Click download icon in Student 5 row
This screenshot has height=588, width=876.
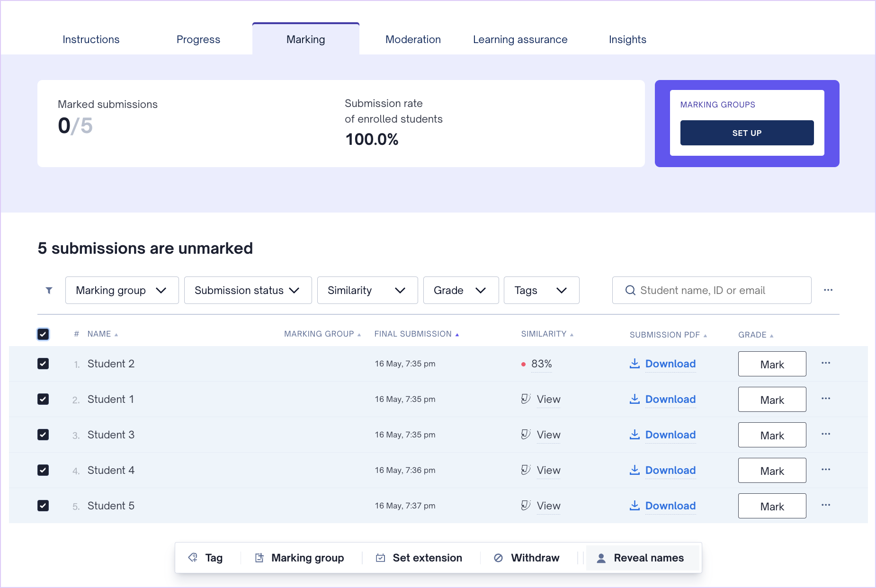point(635,506)
